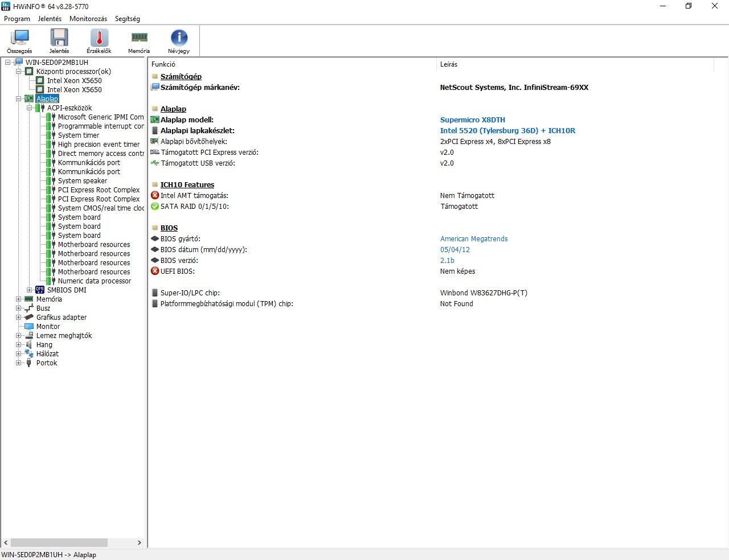729x560 pixels.
Task: Select System CMOS/real time clock item
Action: coord(101,208)
